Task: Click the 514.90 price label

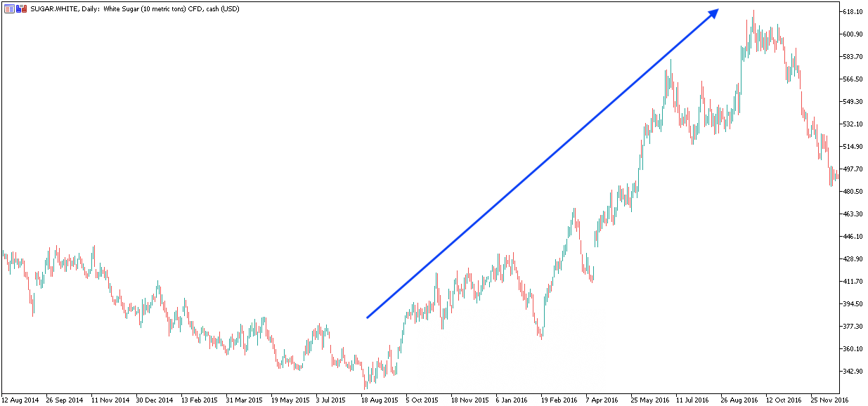Action: [x=853, y=147]
